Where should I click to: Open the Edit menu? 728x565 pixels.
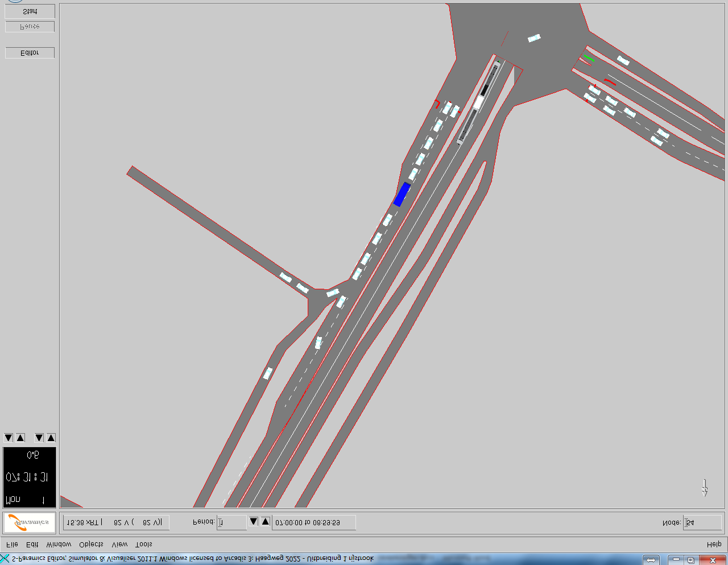click(32, 545)
